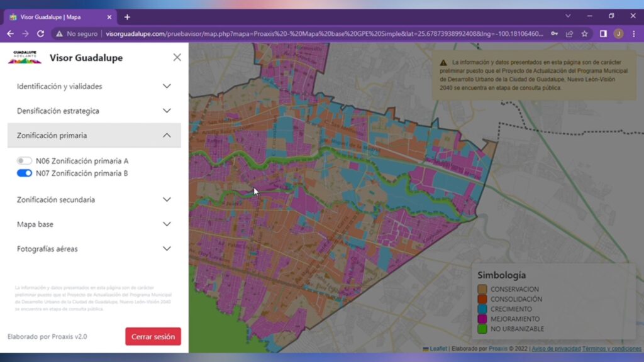Click the browser back arrow
The image size is (644, 362).
click(x=10, y=33)
